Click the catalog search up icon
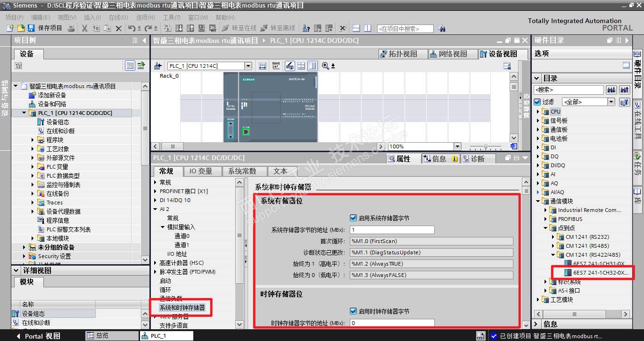The width and height of the screenshot is (644, 341). 625,89
